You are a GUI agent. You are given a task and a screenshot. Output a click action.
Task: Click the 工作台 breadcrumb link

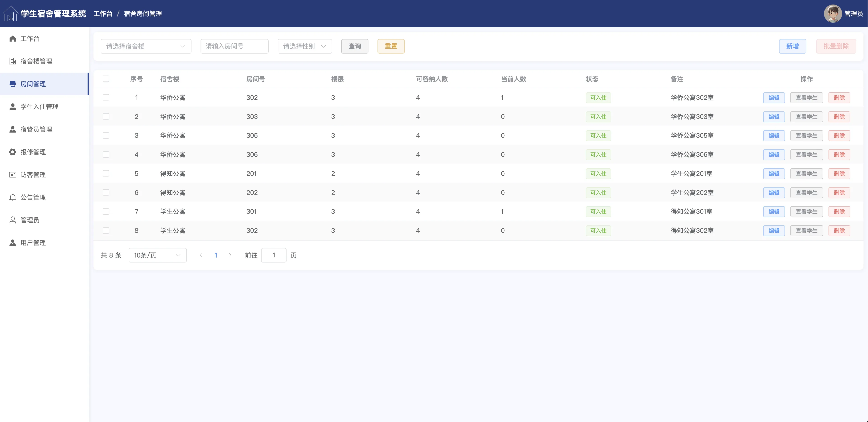[x=103, y=14]
